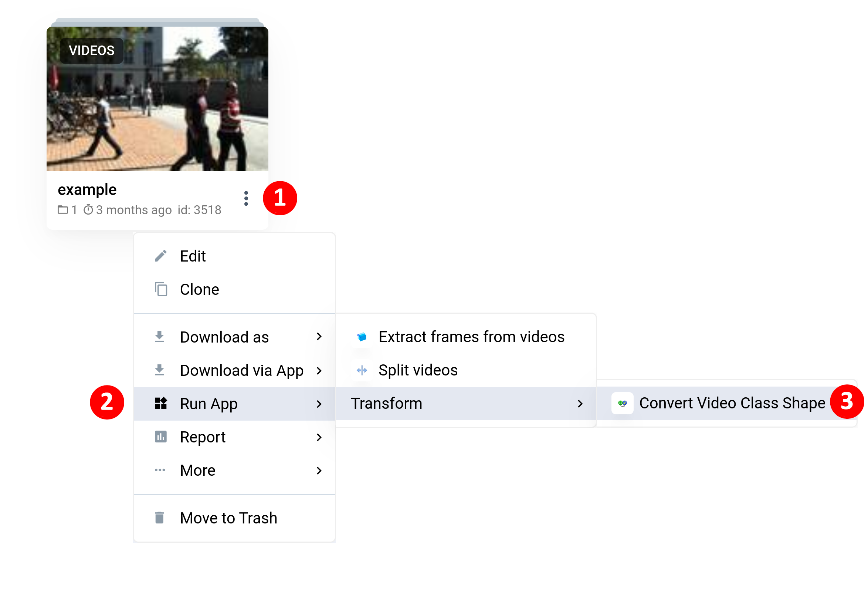Click the Convert Video Class Shape app icon

pos(622,403)
